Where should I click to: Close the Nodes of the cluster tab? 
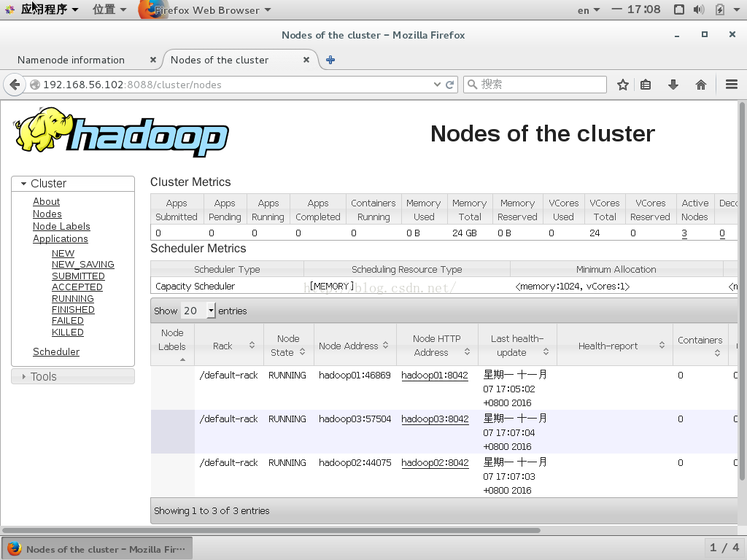coord(306,60)
